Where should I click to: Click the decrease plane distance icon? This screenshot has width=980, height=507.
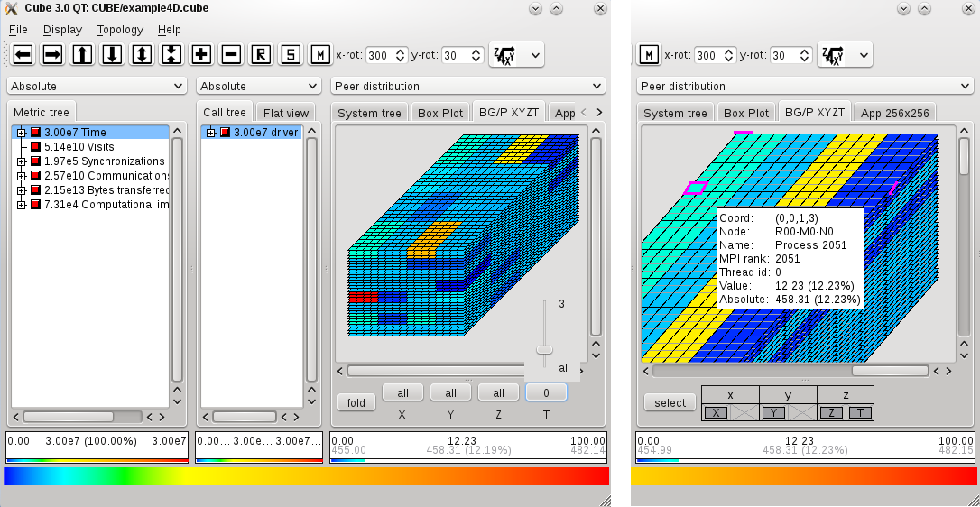point(171,55)
